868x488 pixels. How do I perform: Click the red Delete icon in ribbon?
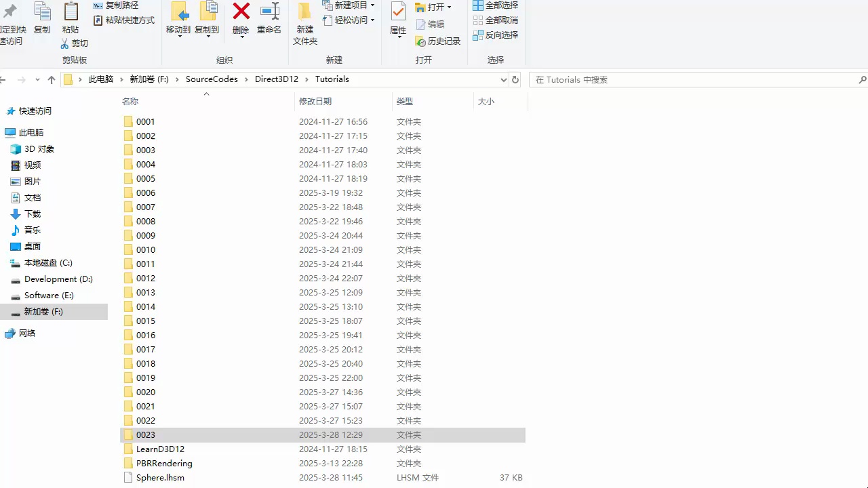coord(241,12)
